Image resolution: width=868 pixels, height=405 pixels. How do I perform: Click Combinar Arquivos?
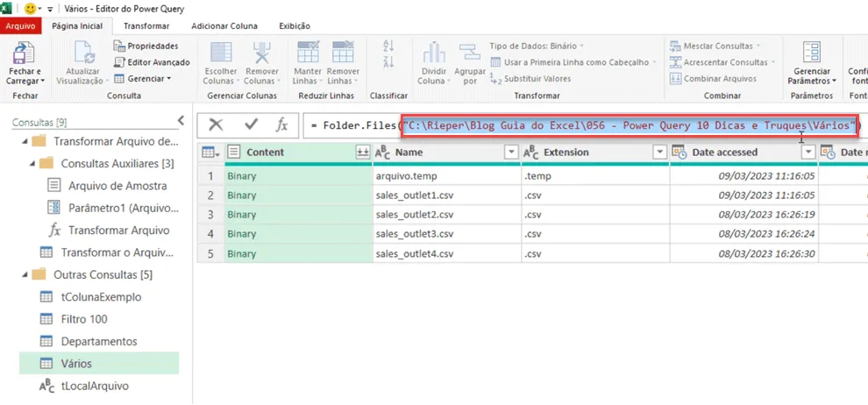(713, 79)
